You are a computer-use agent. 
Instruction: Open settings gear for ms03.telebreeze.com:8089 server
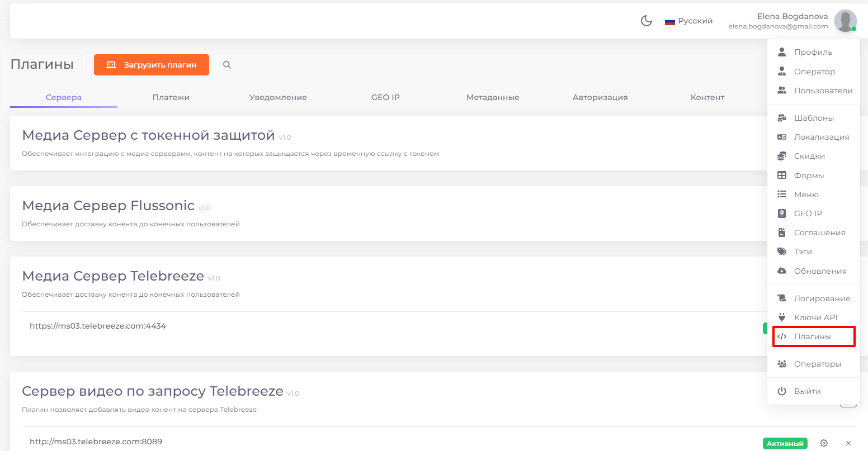[824, 443]
